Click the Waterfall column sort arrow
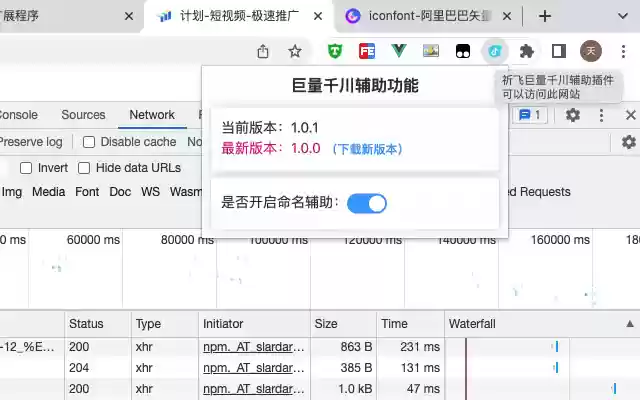Viewport: 640px width, 400px height. coord(630,324)
